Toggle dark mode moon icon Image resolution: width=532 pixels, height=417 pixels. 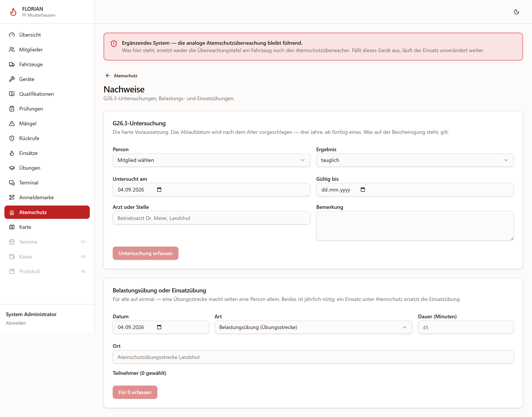tap(516, 12)
